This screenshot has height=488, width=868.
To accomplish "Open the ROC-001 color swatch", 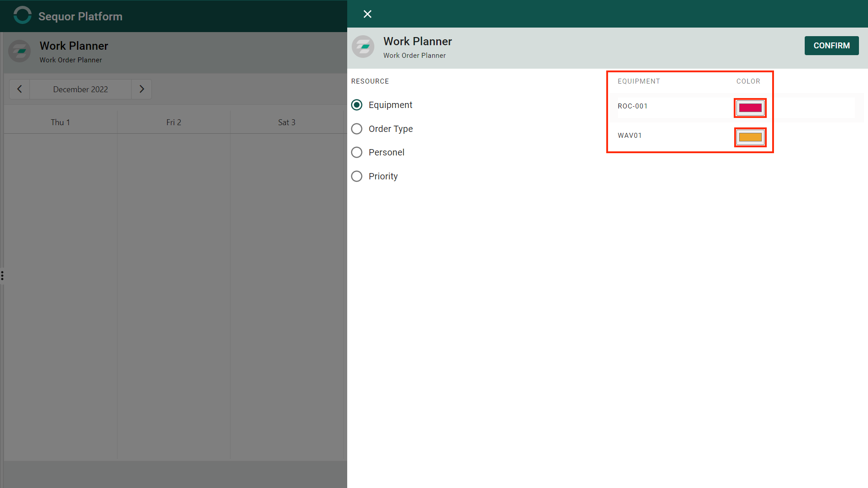I will pos(750,108).
